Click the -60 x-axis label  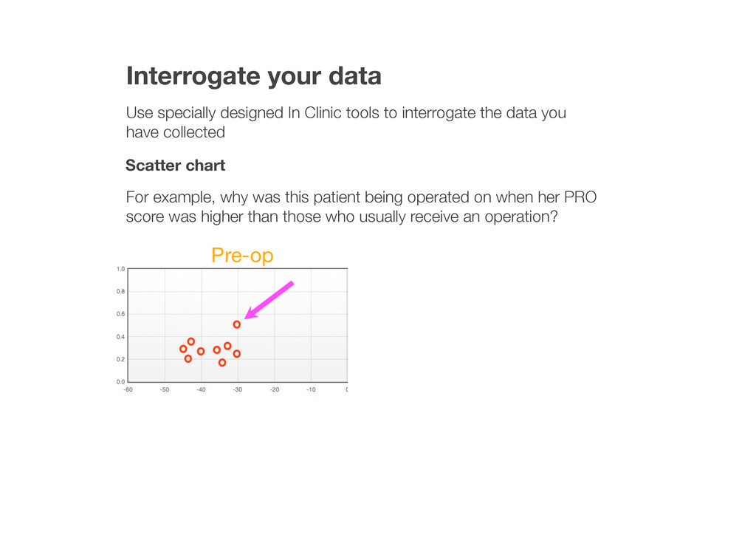pos(128,390)
